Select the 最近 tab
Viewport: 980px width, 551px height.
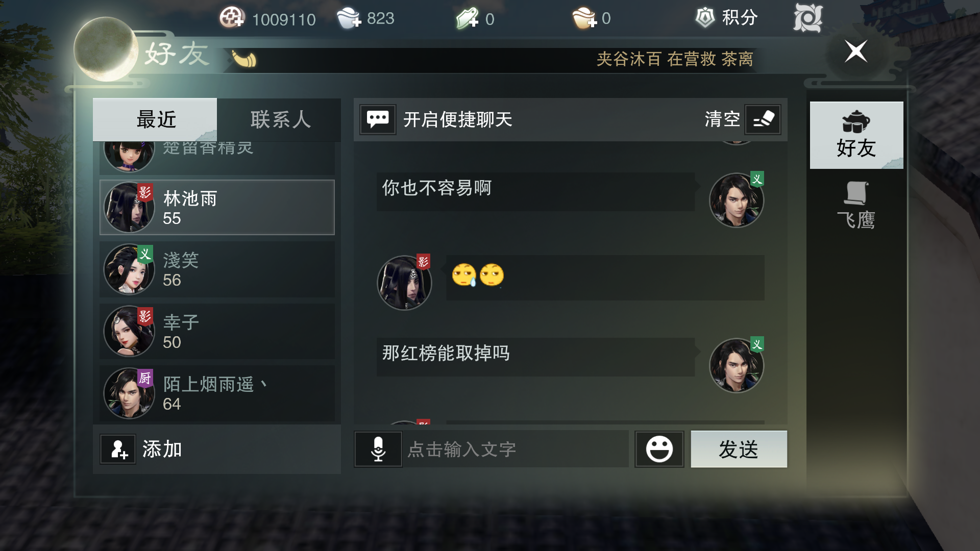[155, 120]
